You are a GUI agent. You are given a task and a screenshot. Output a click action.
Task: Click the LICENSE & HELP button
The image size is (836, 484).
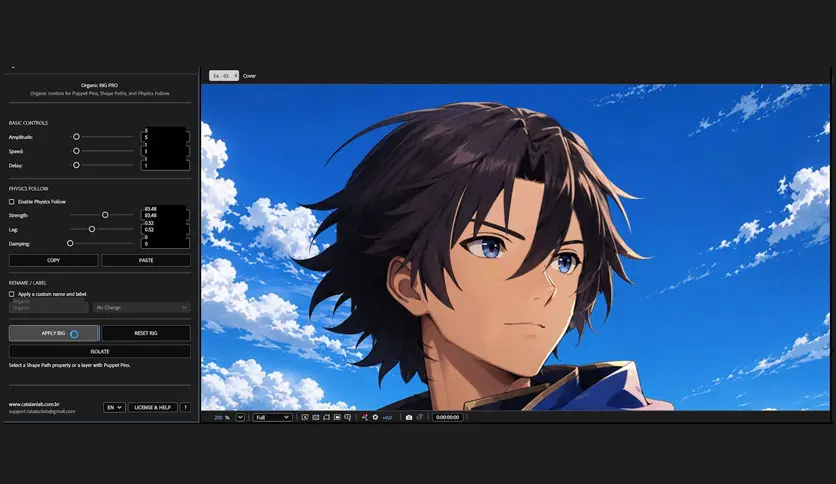click(152, 407)
